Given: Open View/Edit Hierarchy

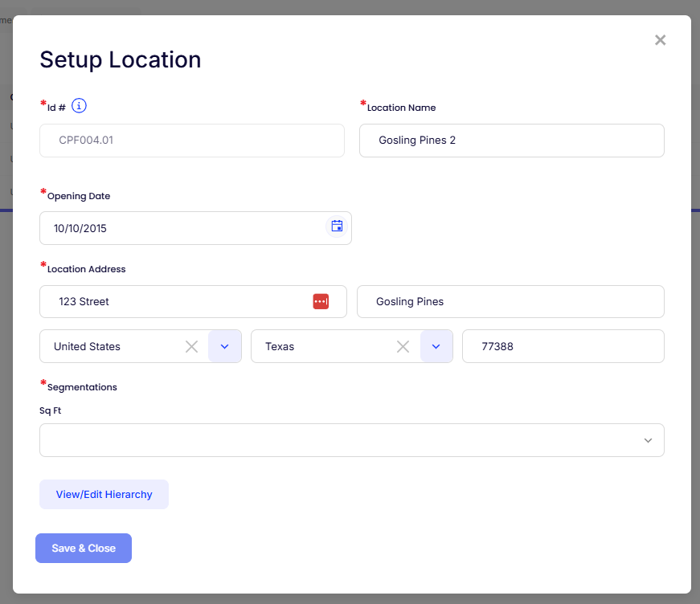Looking at the screenshot, I should [x=104, y=494].
